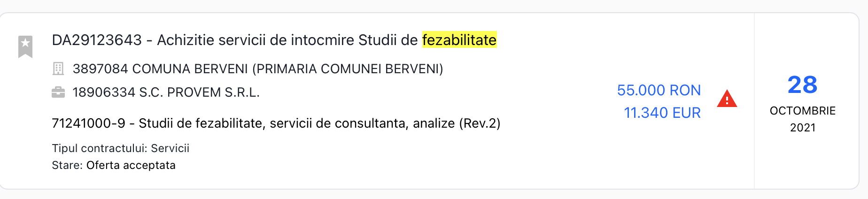The height and width of the screenshot is (199, 868).
Task: Click the supplier fiscal code 18906334
Action: pos(104,92)
